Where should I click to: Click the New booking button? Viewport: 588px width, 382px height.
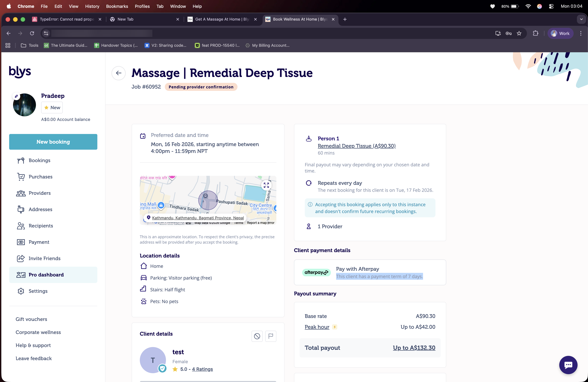(x=53, y=142)
